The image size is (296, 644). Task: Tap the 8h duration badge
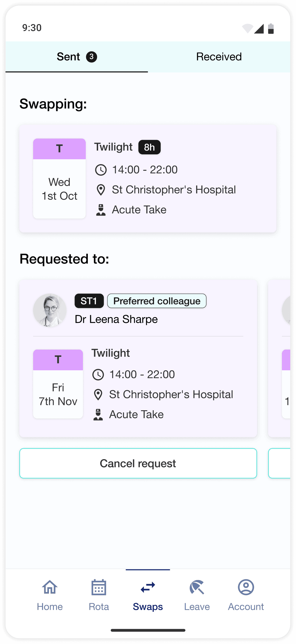tap(149, 147)
